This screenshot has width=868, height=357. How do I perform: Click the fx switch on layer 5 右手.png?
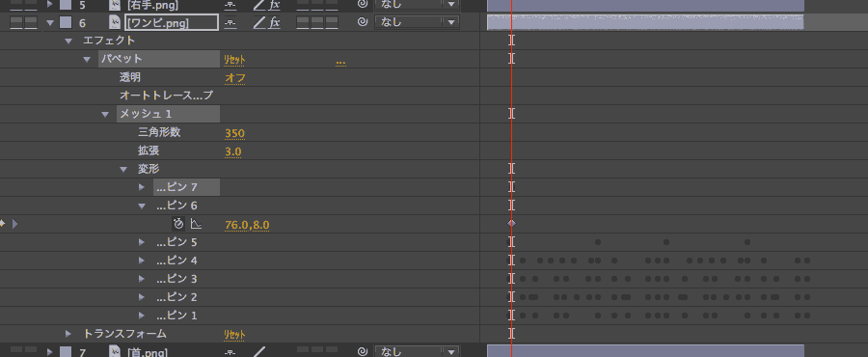pos(274,5)
